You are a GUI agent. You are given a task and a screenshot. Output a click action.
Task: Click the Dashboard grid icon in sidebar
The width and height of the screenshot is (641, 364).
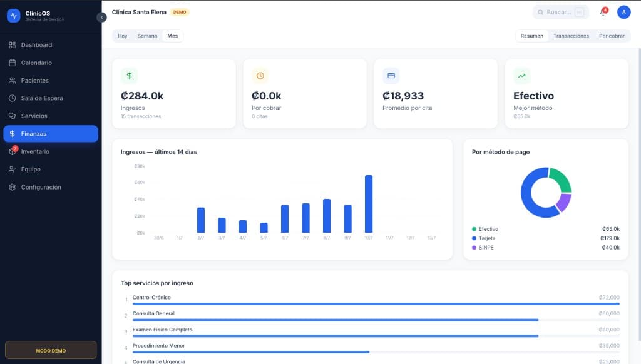13,45
